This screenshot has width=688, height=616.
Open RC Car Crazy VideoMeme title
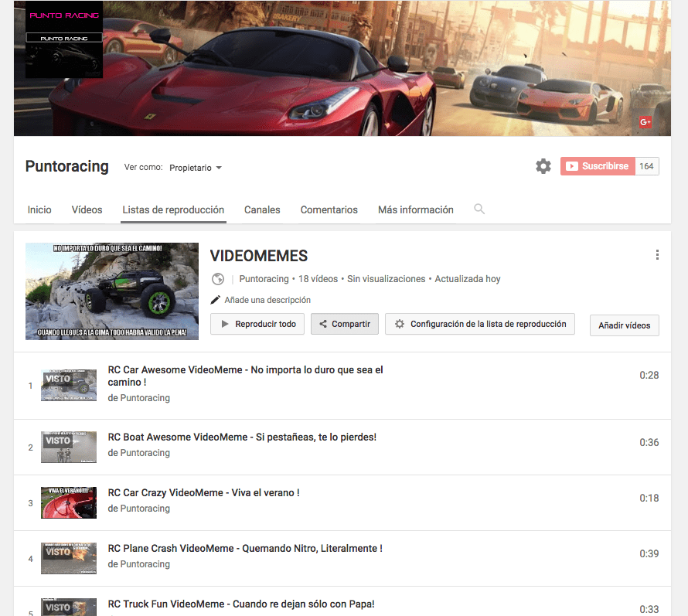pyautogui.click(x=203, y=492)
